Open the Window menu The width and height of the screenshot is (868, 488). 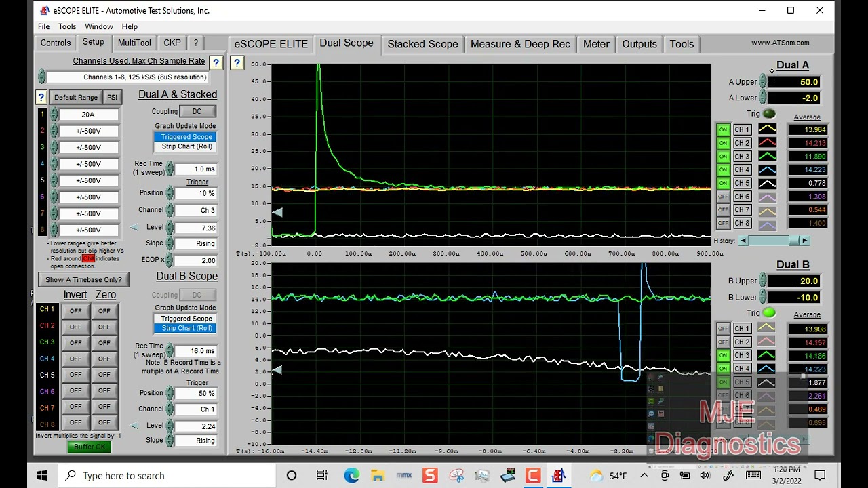coord(99,26)
